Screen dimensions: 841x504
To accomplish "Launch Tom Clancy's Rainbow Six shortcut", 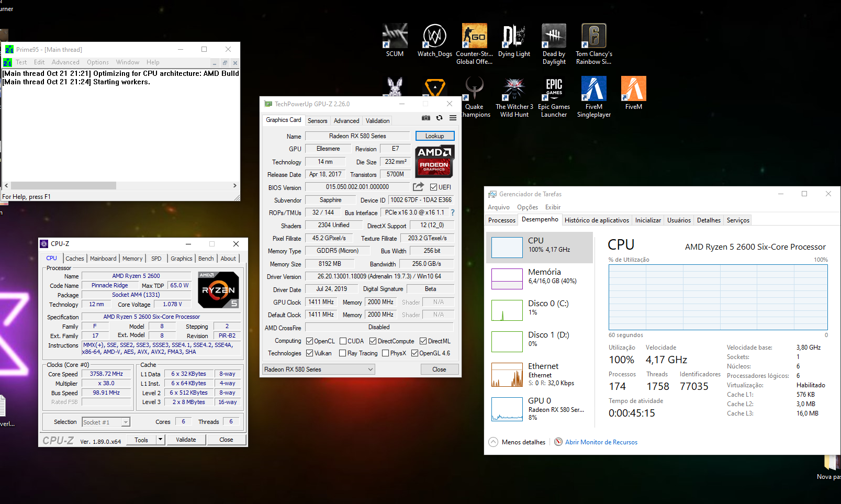I will tap(593, 44).
